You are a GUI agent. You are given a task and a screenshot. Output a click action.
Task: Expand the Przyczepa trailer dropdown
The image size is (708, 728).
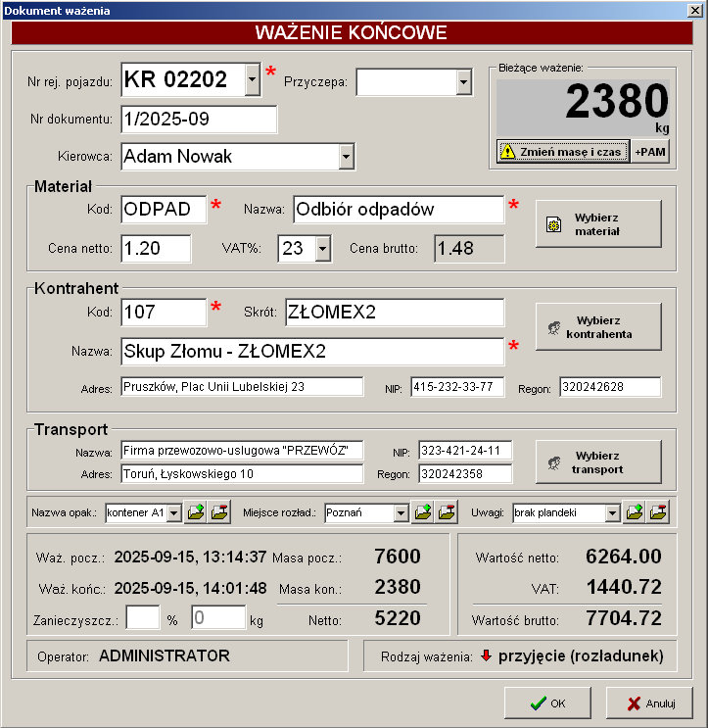[x=463, y=82]
